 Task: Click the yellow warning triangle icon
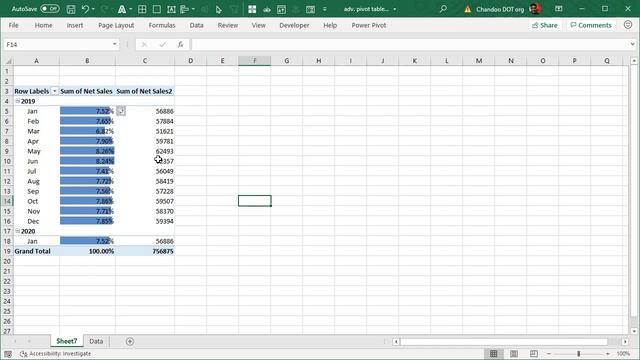pos(468,9)
